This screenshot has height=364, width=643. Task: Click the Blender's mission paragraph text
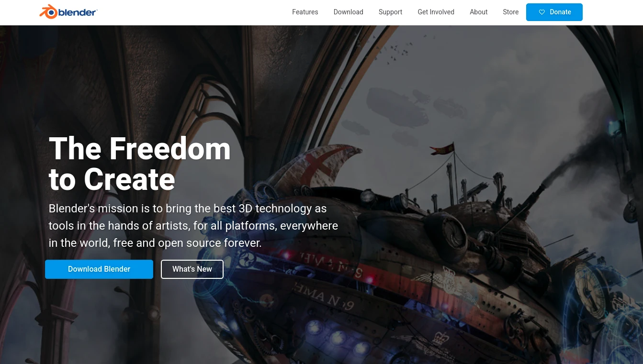[x=193, y=226]
